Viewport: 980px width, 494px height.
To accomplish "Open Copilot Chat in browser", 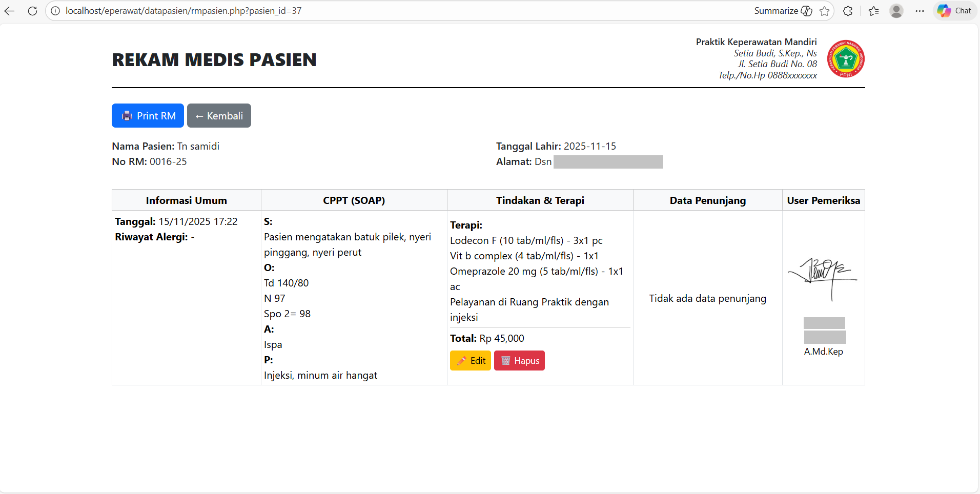I will tap(954, 11).
